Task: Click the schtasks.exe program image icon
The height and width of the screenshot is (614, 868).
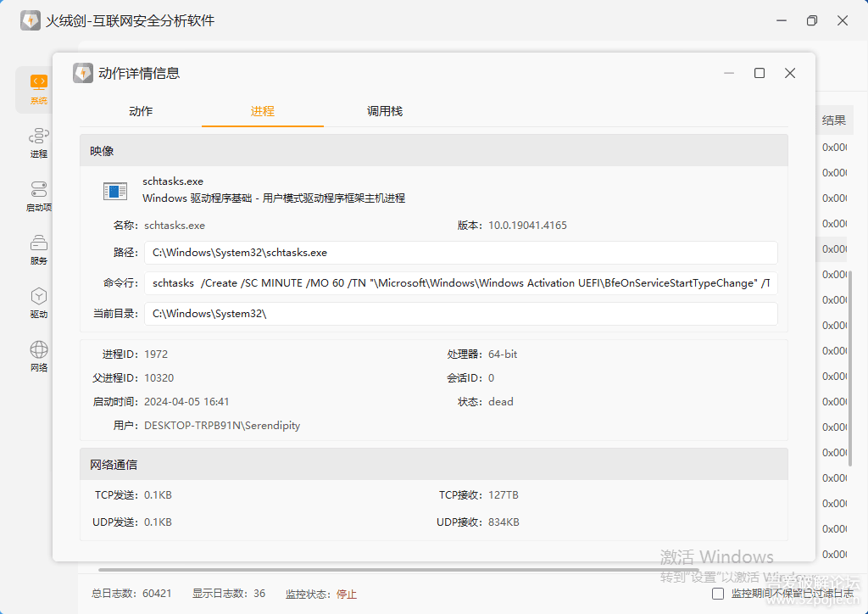Action: click(115, 191)
